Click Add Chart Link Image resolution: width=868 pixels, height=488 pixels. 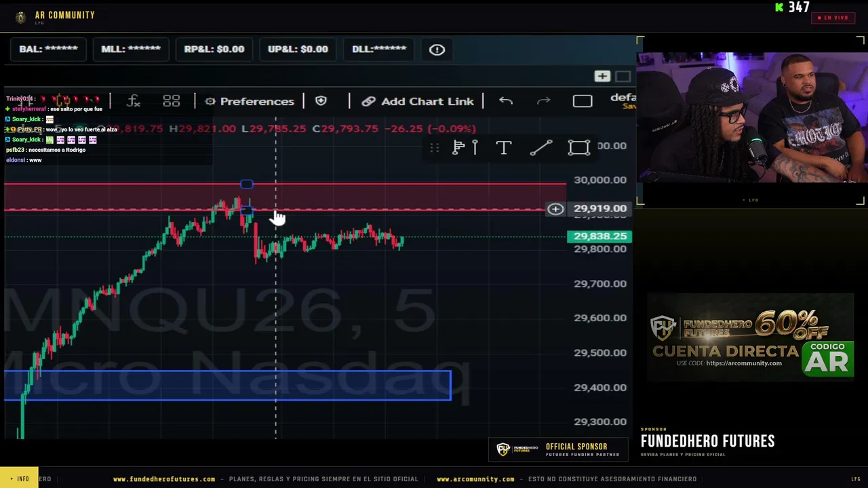pos(418,101)
